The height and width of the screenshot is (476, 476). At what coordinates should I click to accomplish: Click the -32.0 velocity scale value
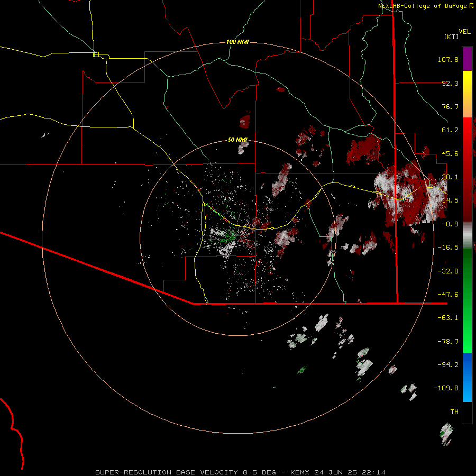[x=448, y=271]
